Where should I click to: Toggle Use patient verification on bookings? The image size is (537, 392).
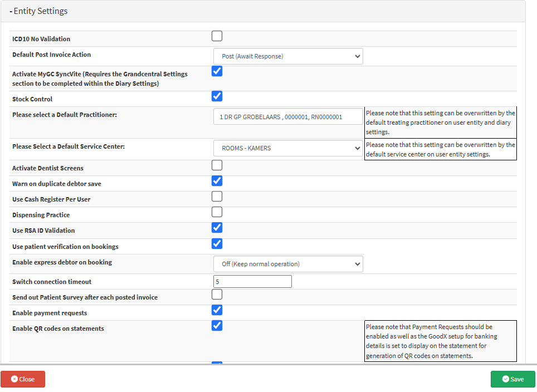(x=217, y=244)
